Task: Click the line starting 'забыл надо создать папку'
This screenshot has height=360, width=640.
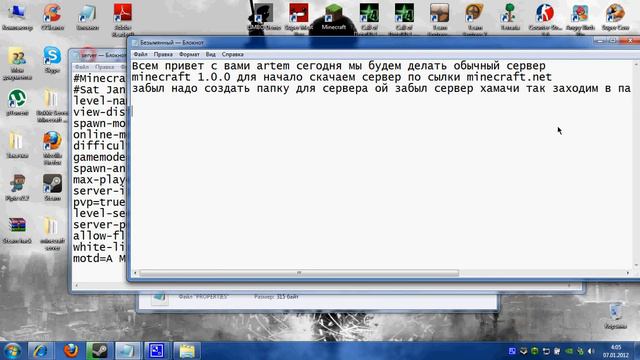Action: (x=381, y=89)
